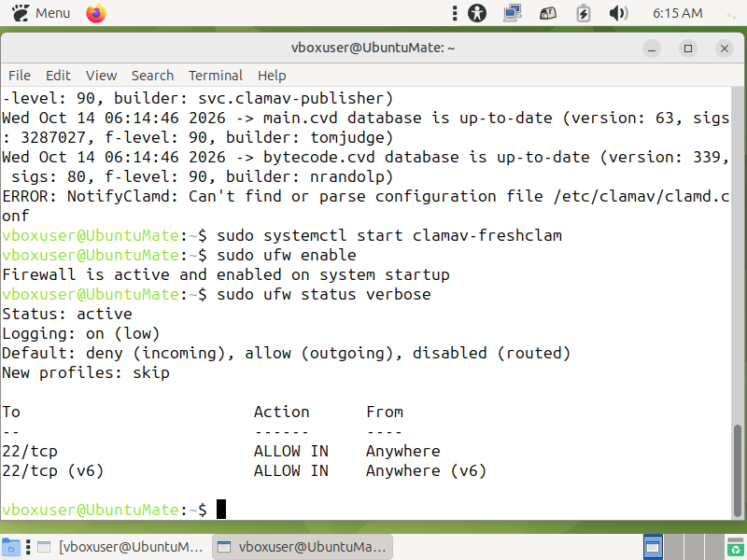747x560 pixels.
Task: Open the Trash icon in bottom panel
Action: (x=736, y=547)
